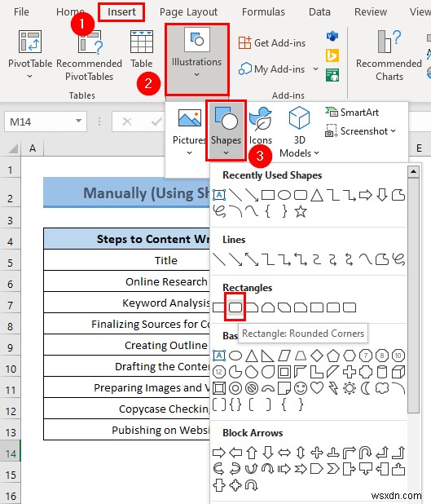Expand the Illustrations dropdown
The width and height of the screenshot is (431, 504).
point(196,60)
